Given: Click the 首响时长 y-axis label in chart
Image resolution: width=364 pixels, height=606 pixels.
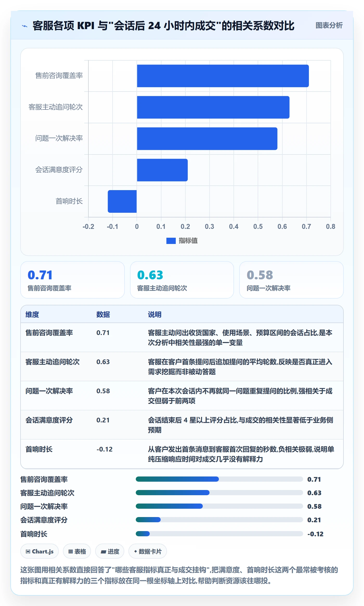Looking at the screenshot, I should pos(69,201).
